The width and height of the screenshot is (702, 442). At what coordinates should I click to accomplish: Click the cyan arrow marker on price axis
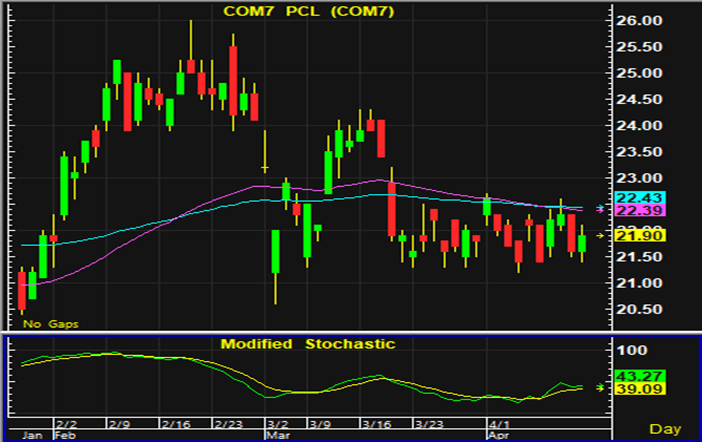click(600, 207)
